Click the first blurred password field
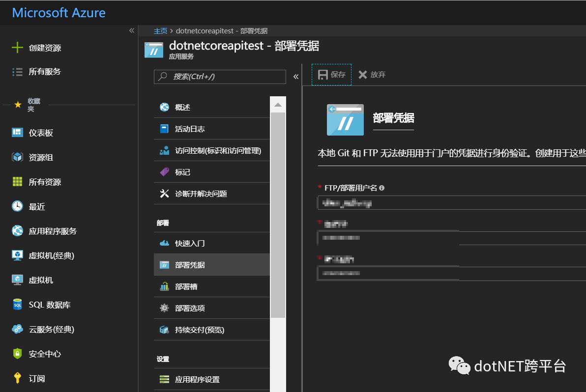586x392 pixels. [451, 238]
